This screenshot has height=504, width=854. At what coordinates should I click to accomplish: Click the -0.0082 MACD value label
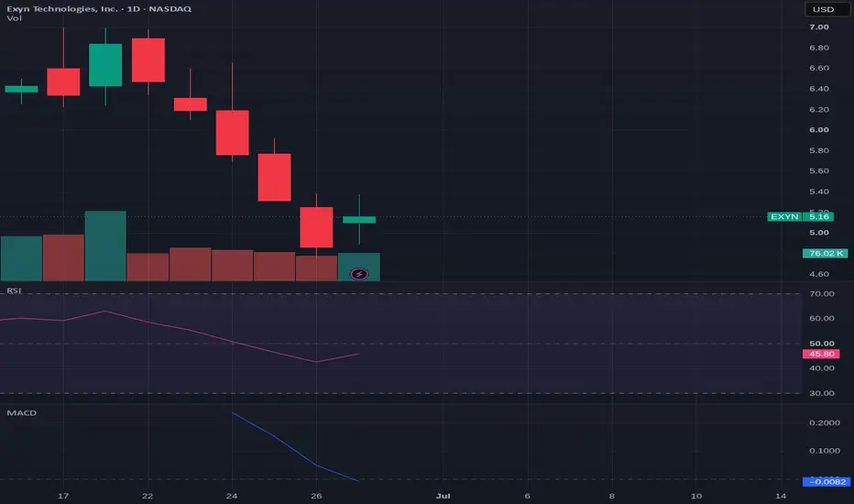827,482
